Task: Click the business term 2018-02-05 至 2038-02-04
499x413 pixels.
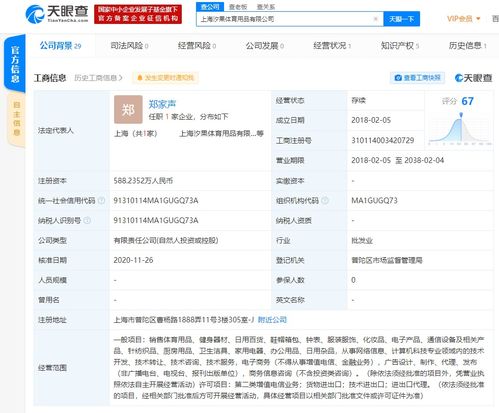Action: (x=397, y=160)
